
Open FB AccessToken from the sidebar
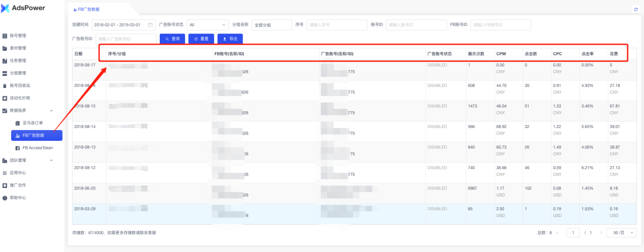point(37,148)
